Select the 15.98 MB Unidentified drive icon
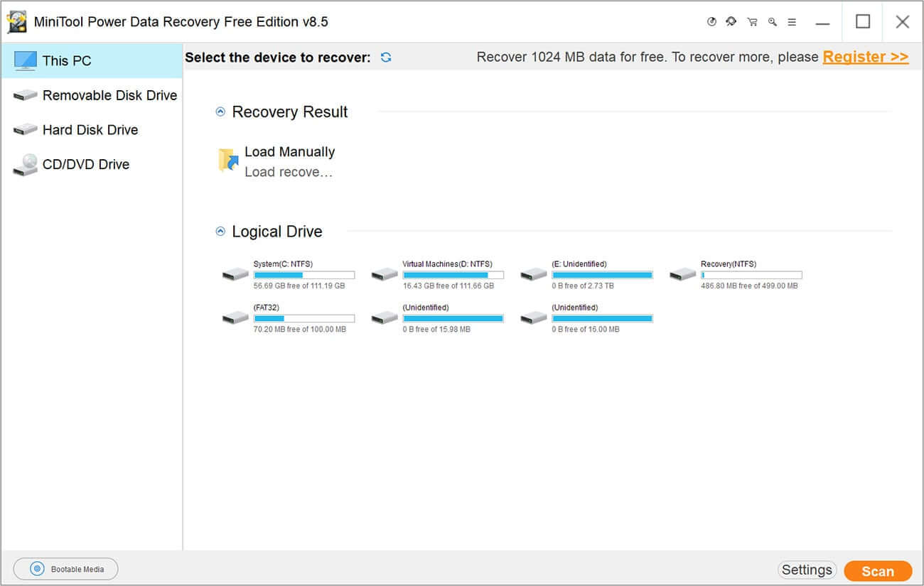The width and height of the screenshot is (924, 586). (x=385, y=318)
